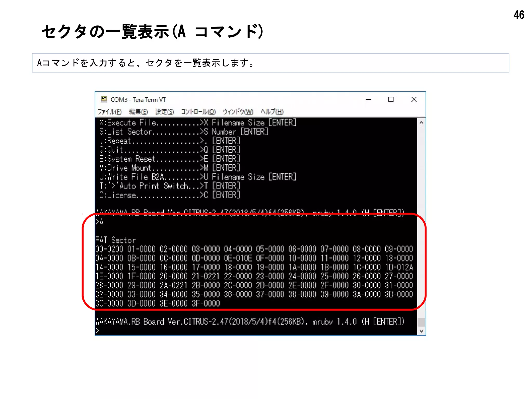
Task: Click the scrollbar down arrow
Action: [x=421, y=331]
